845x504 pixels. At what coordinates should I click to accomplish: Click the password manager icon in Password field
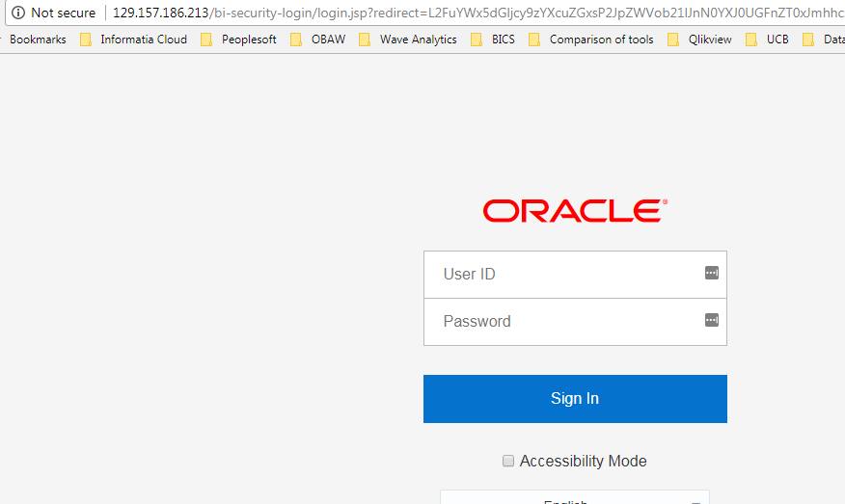pyautogui.click(x=712, y=320)
